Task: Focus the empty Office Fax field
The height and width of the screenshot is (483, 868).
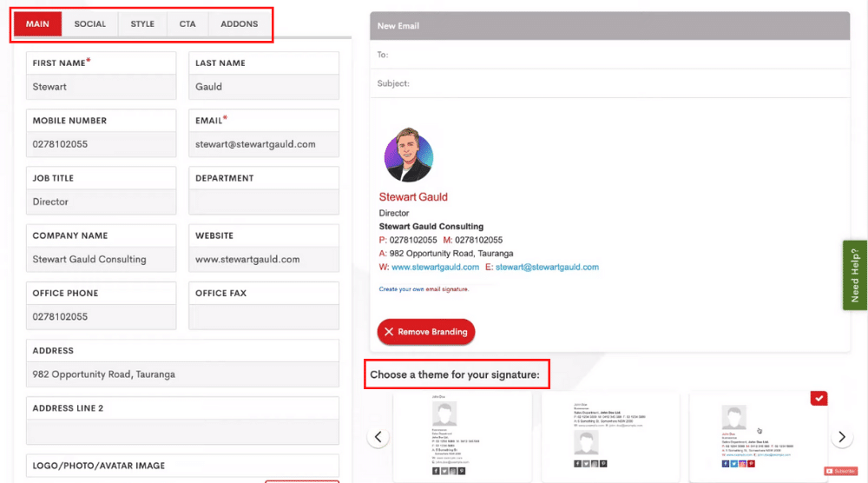Action: tap(264, 317)
